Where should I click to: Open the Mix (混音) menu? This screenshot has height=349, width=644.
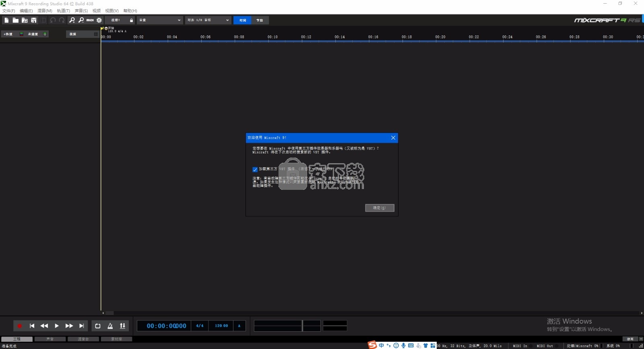click(x=45, y=11)
